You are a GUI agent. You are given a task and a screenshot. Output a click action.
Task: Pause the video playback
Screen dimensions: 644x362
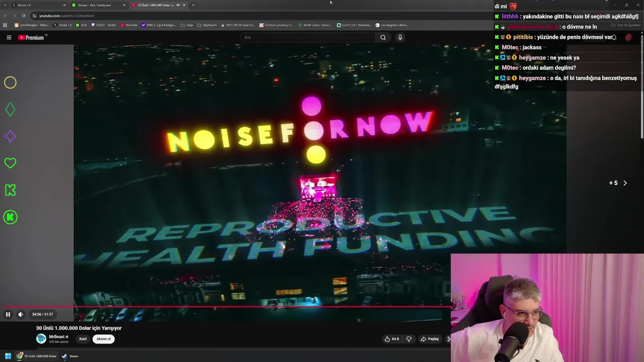[8, 314]
